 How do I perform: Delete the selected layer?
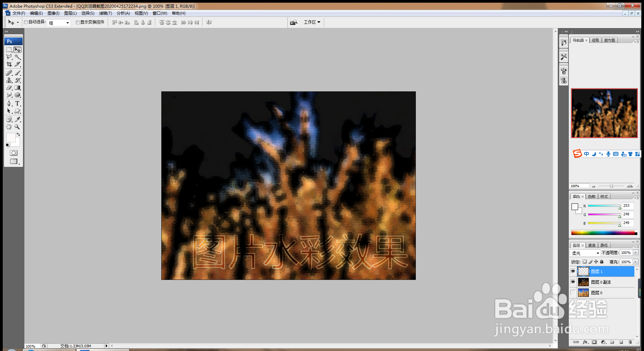click(x=630, y=342)
